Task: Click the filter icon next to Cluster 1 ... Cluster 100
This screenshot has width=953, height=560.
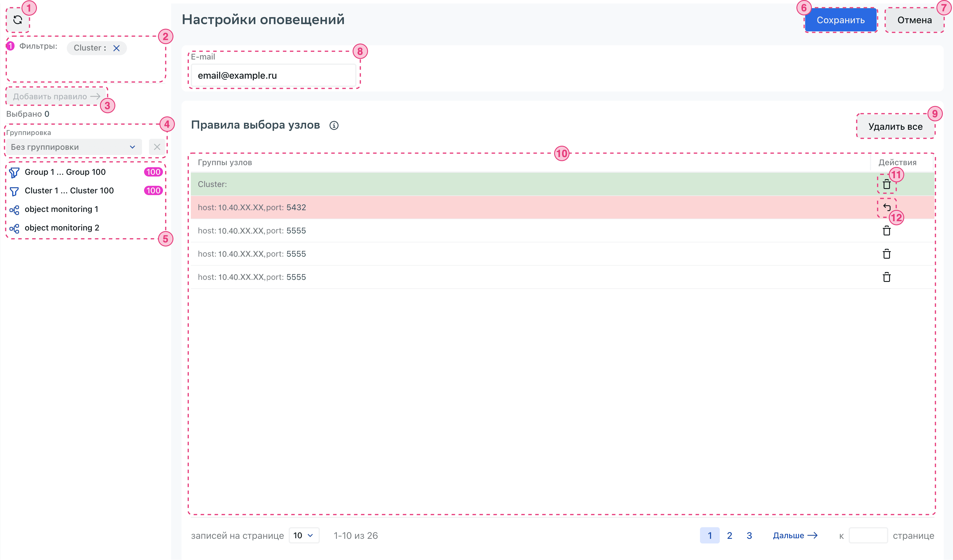Action: pyautogui.click(x=14, y=191)
